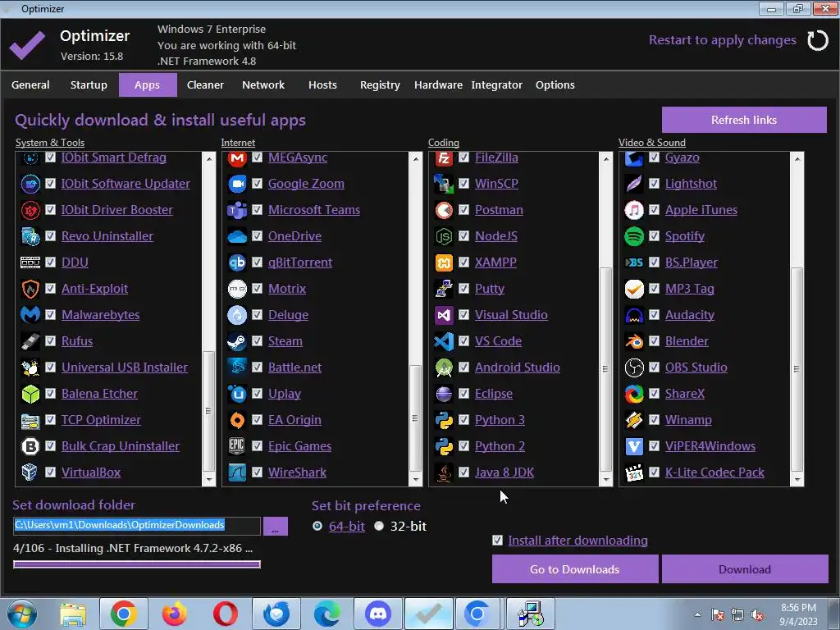This screenshot has height=630, width=840.
Task: Click the restart arrow icon at top right
Action: (x=818, y=40)
